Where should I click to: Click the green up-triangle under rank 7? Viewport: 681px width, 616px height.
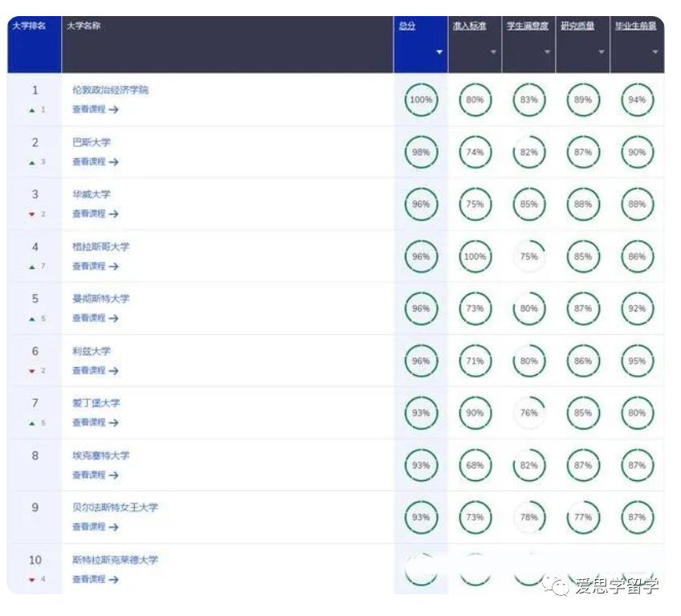pyautogui.click(x=31, y=423)
